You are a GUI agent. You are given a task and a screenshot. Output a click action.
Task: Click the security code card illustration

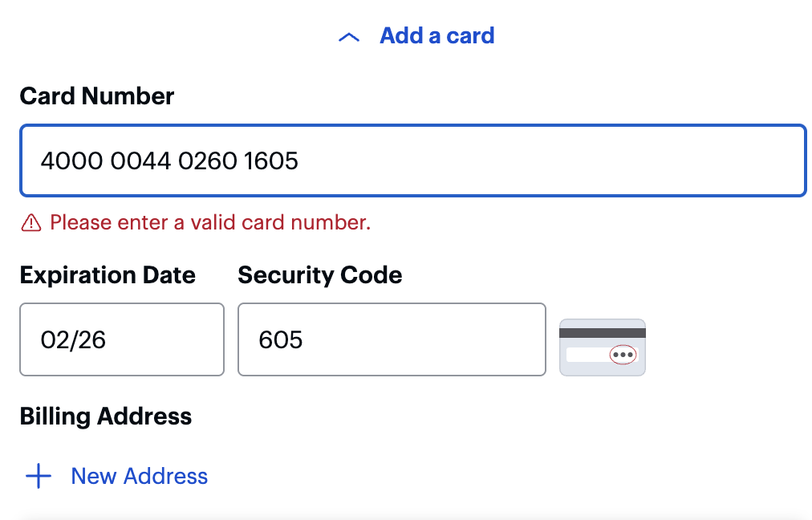[602, 347]
